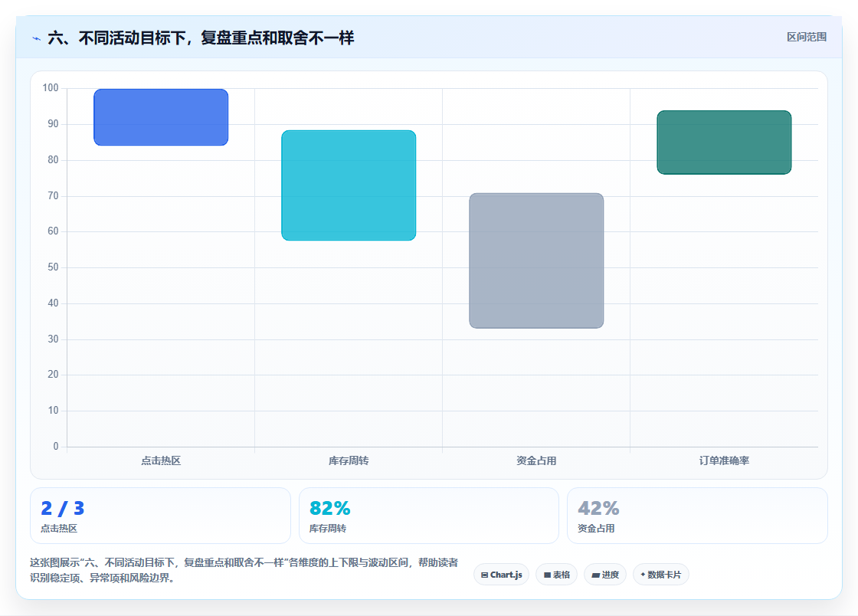Click the 进度 tag chip
Viewport: 858px width, 616px height.
(605, 575)
